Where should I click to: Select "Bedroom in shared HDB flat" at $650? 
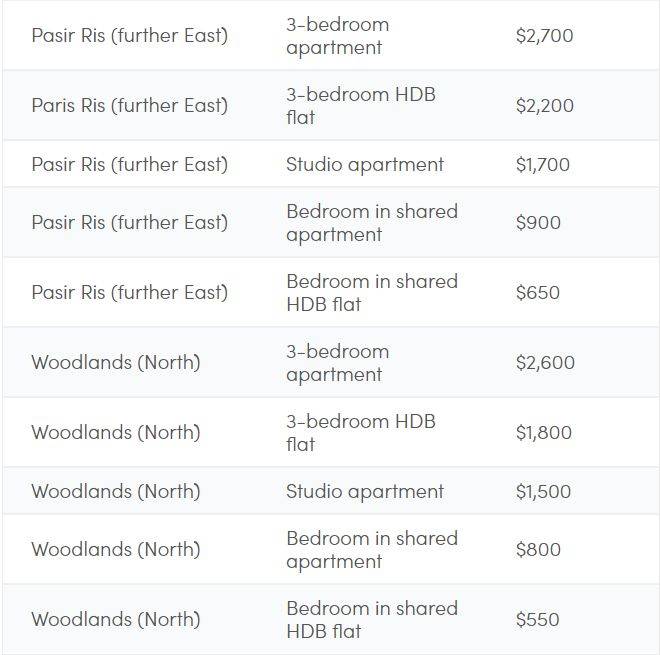point(371,293)
